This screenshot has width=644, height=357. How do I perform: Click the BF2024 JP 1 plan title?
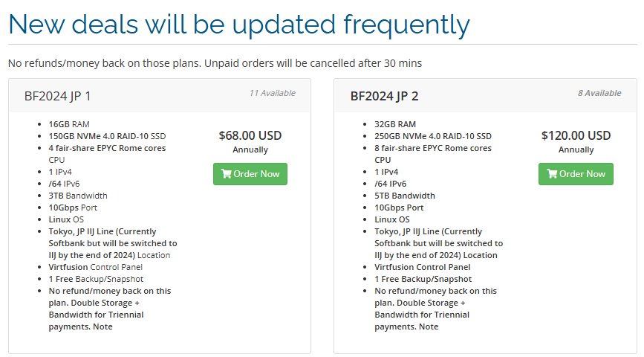[57, 96]
